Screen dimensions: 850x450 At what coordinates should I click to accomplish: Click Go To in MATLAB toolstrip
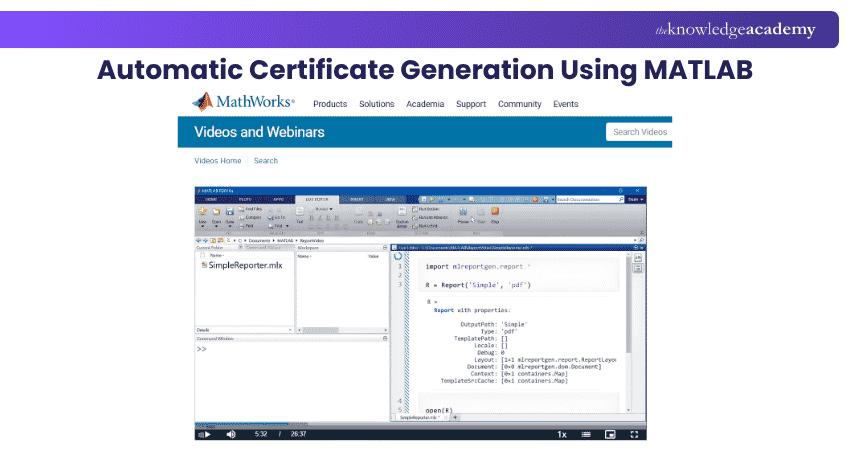(x=277, y=217)
